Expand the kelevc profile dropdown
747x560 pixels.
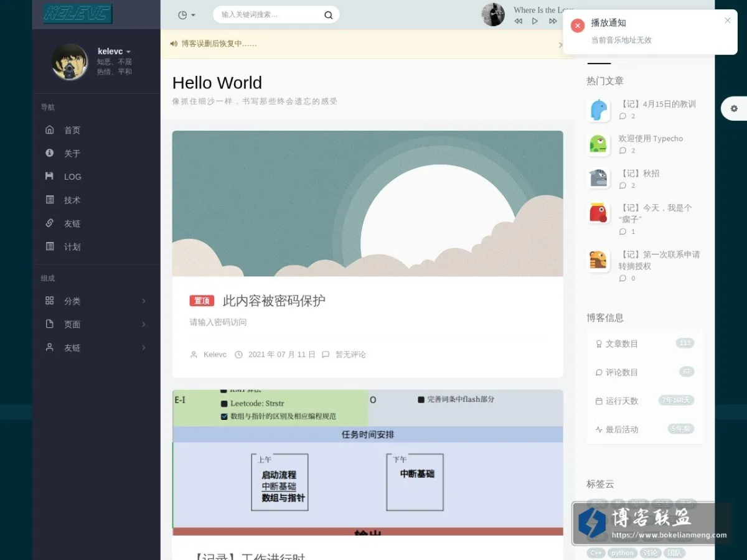115,51
